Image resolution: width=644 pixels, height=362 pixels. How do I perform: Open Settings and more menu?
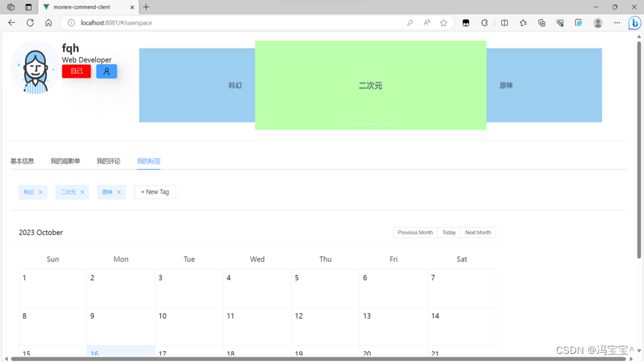point(617,23)
